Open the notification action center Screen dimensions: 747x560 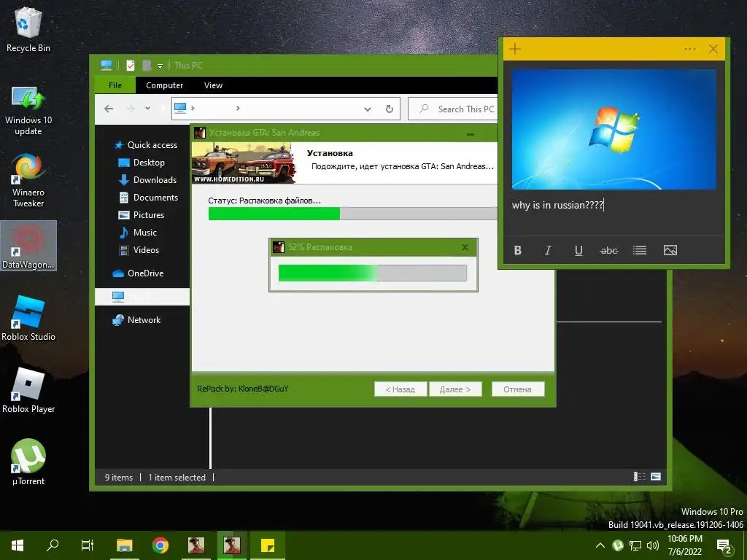point(724,546)
